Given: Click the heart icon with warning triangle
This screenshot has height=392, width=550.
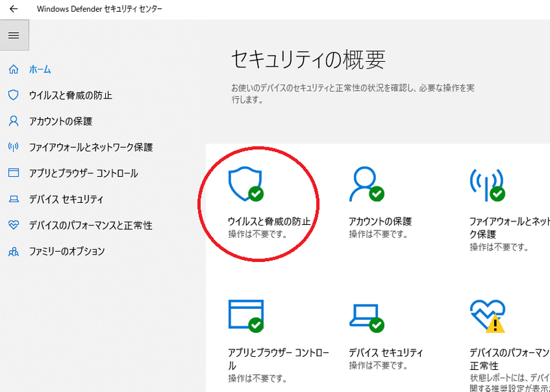Looking at the screenshot, I should (487, 316).
